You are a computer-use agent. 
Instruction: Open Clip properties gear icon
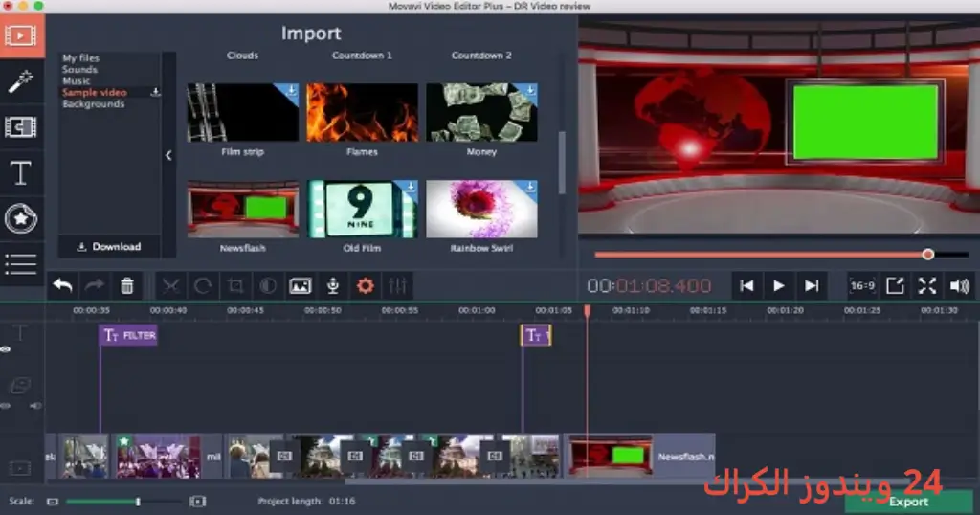[365, 285]
